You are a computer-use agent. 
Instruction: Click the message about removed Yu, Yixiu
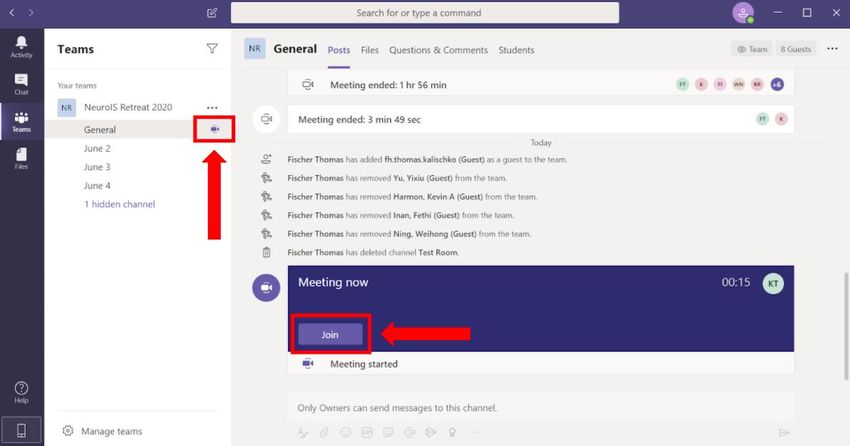(397, 178)
